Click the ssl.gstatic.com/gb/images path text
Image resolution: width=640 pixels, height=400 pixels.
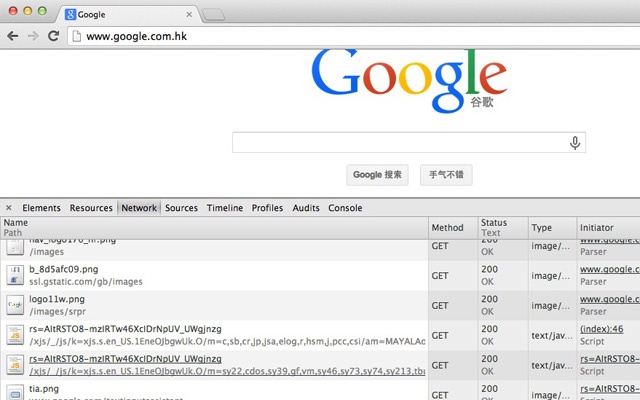(x=86, y=282)
